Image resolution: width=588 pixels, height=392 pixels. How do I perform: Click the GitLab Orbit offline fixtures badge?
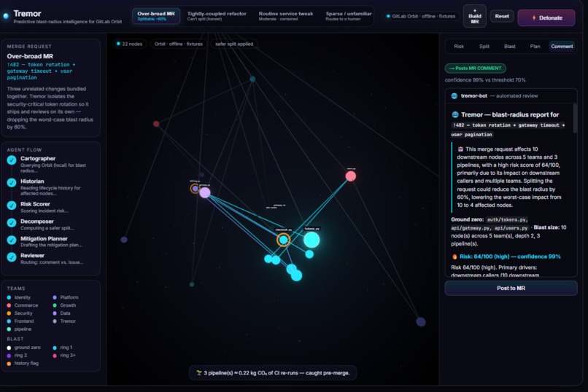point(421,16)
